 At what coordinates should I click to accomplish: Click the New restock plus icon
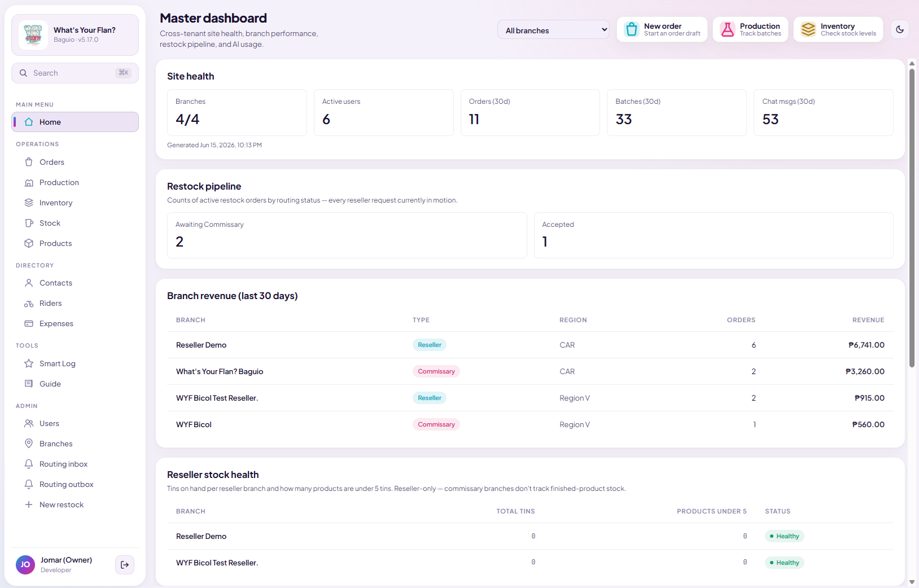[29, 504]
